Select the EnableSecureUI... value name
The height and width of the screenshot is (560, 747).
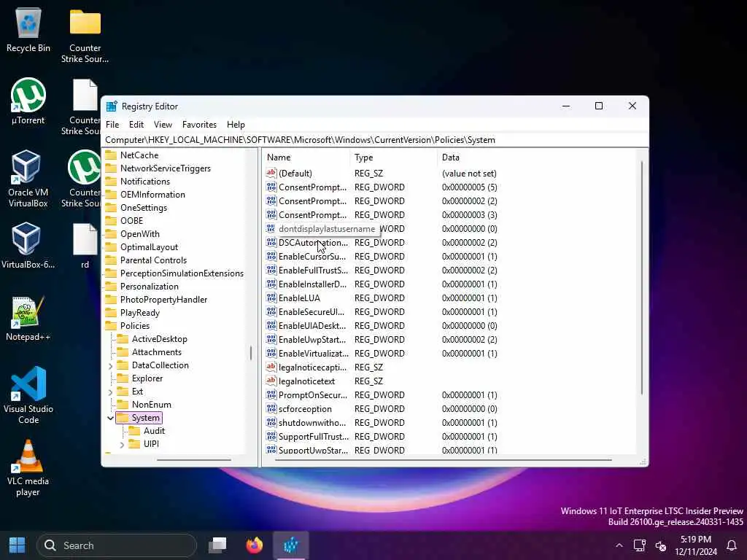(x=311, y=312)
